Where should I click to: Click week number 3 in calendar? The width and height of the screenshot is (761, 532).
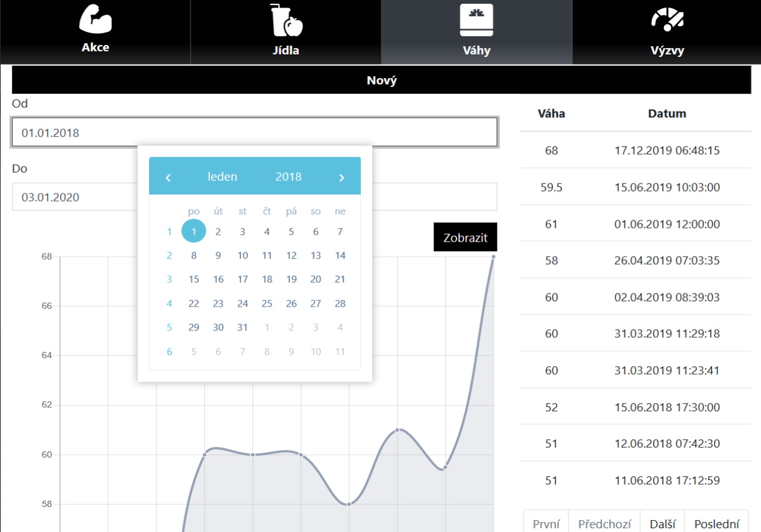coord(169,279)
